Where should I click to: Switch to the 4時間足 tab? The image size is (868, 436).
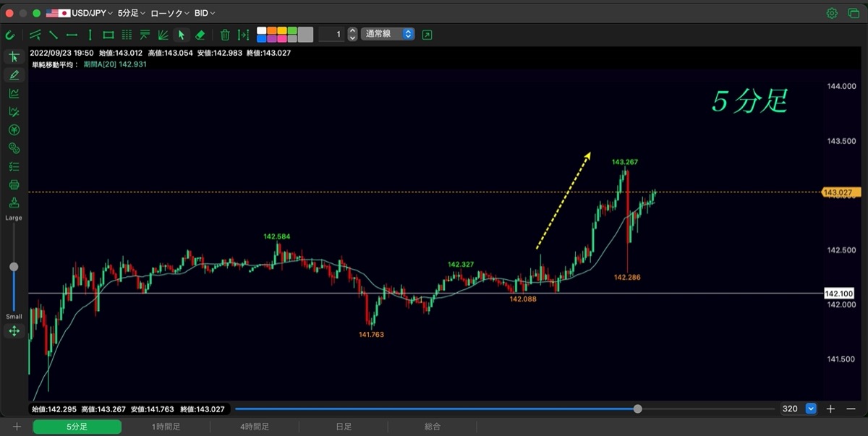coord(255,427)
